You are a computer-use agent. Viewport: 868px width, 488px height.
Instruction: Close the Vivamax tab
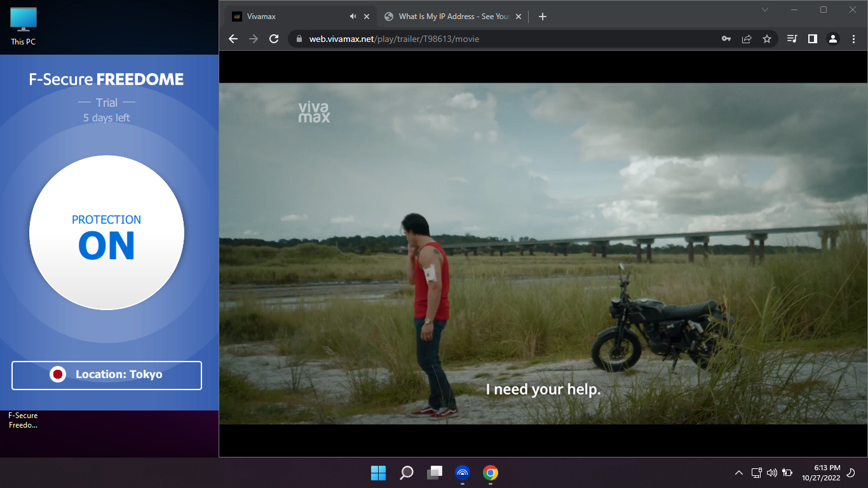click(x=367, y=17)
